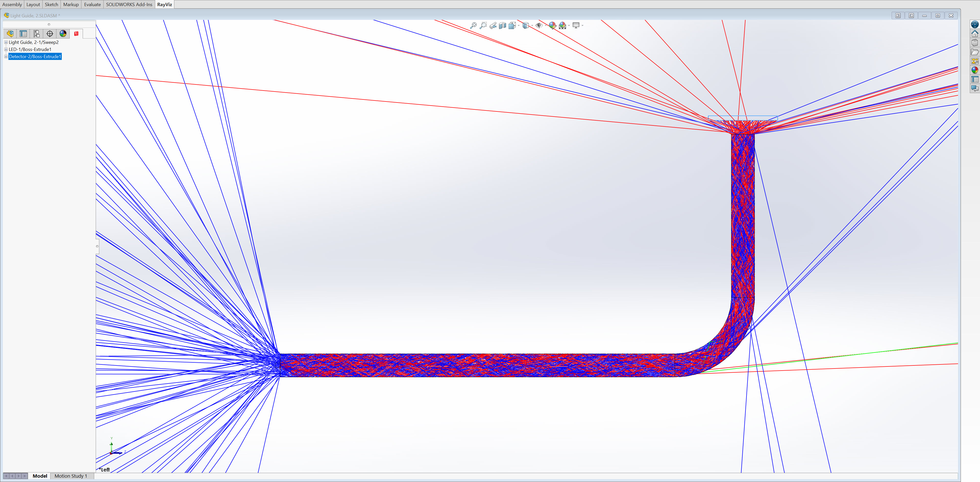Click the tile-right window layout button
The width and height of the screenshot is (980, 482).
pyautogui.click(x=911, y=16)
